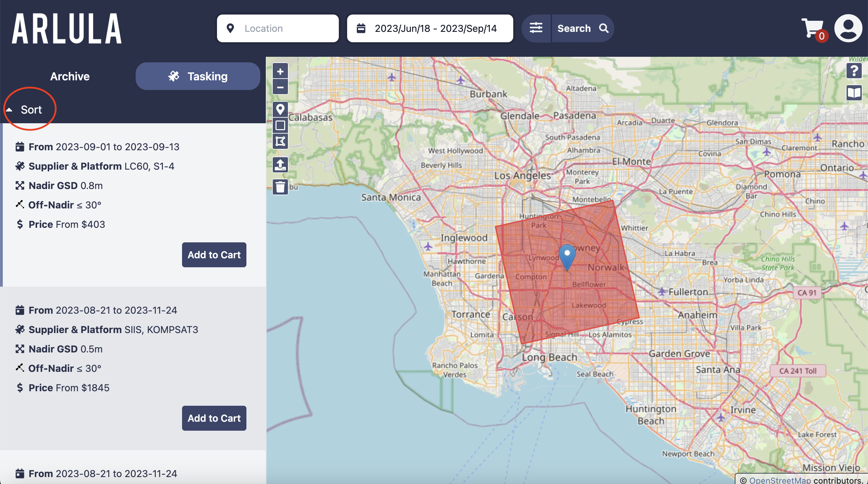868x484 pixels.
Task: Collapse the Sort options
Action: coord(24,110)
